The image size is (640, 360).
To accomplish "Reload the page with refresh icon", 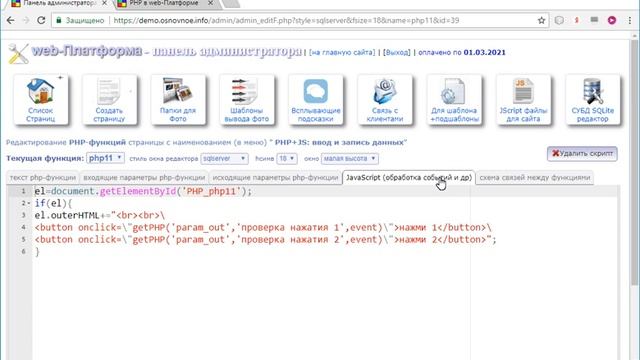I will 41,20.
